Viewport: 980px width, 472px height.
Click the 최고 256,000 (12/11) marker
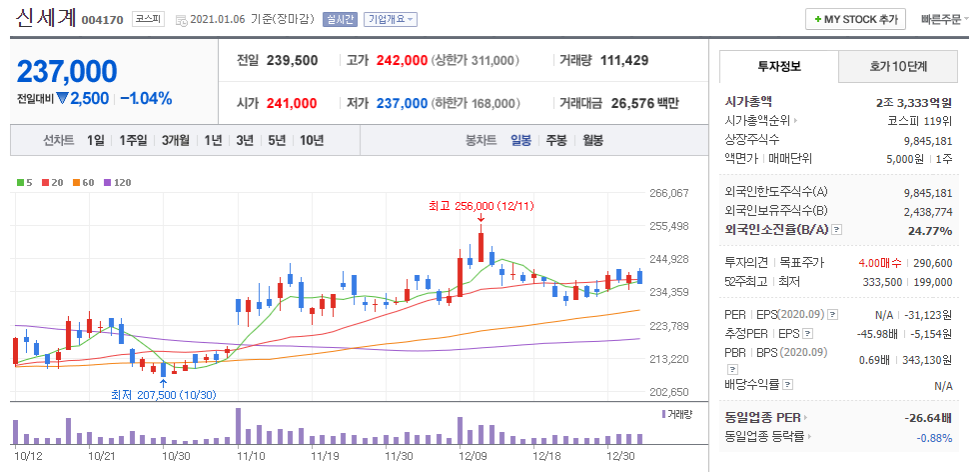click(482, 205)
